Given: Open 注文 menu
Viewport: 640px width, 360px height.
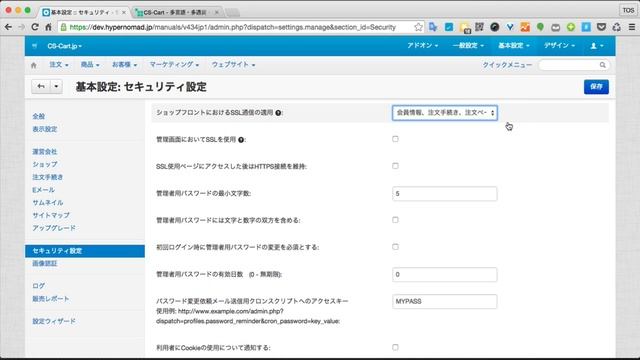Looking at the screenshot, I should (59, 64).
